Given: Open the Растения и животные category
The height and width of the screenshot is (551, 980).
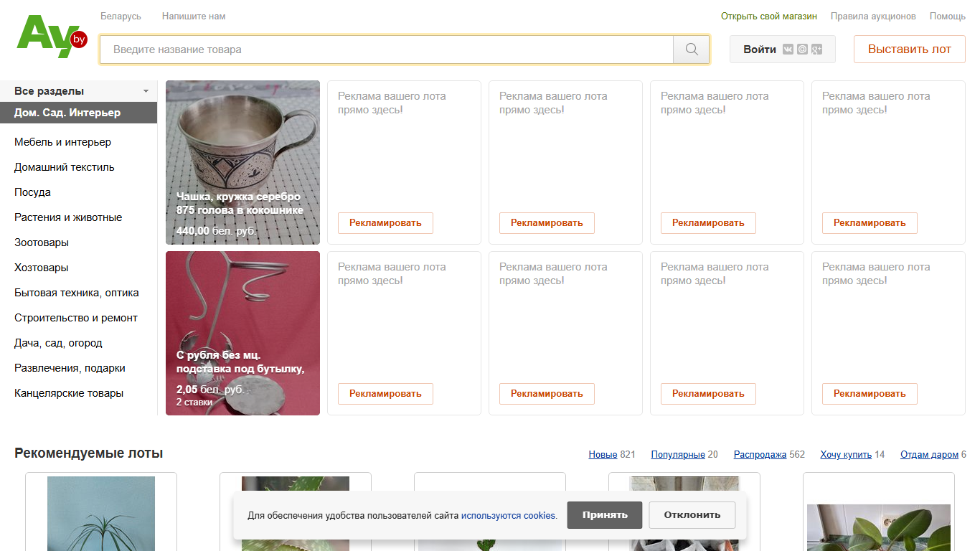Looking at the screenshot, I should [x=68, y=217].
